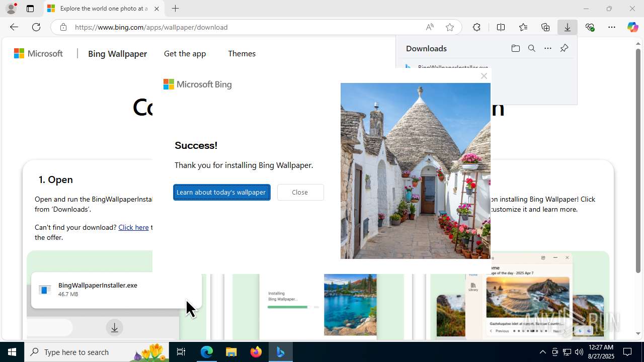Add this page to favorites star
This screenshot has width=644, height=362.
[450, 27]
